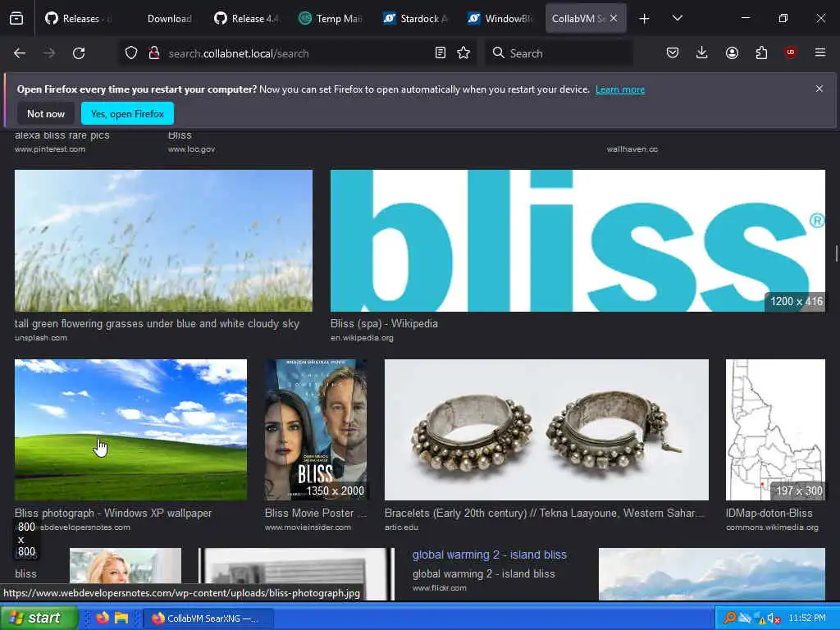Viewport: 840px width, 630px height.
Task: Open Firefox application menu
Action: 820,52
